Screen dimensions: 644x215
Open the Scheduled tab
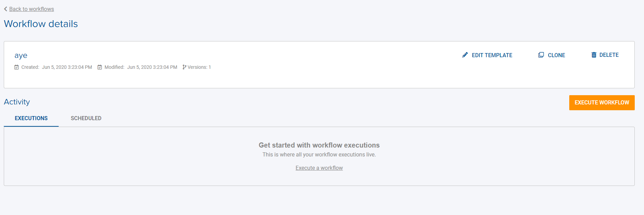[x=86, y=118]
